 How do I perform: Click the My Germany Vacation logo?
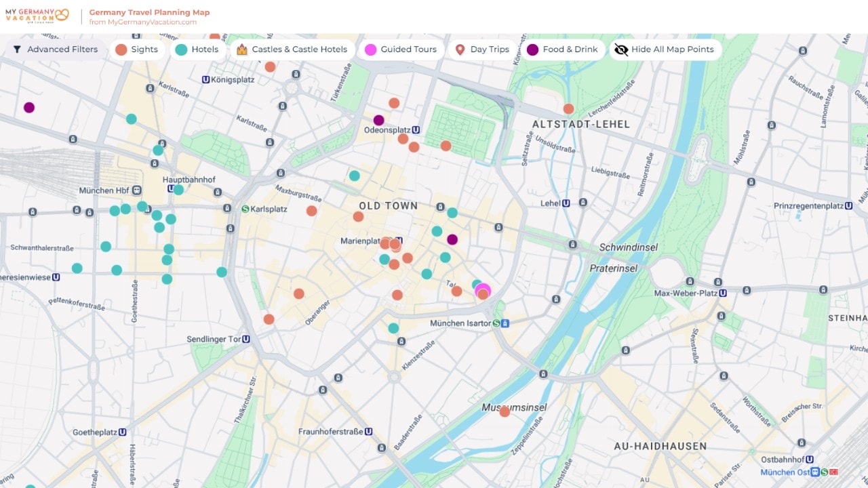click(x=37, y=16)
